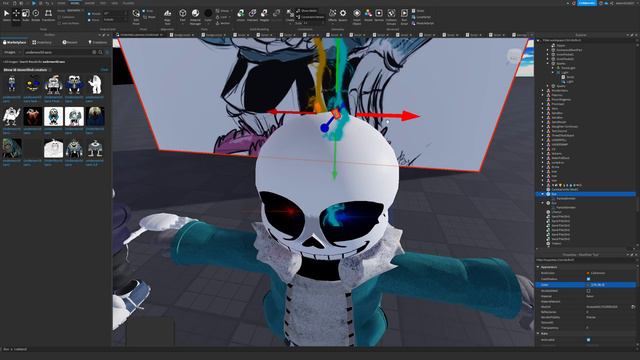
Task: Open the Material Manager
Action: 196,17
